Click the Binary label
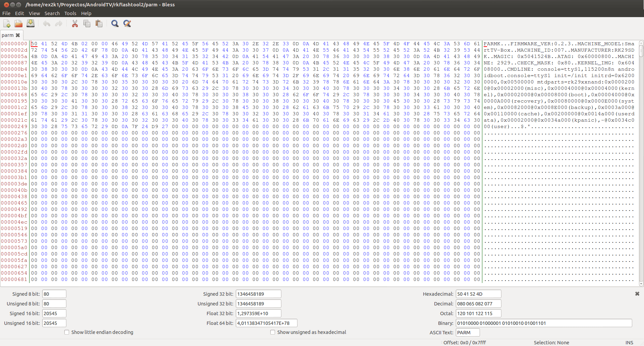This screenshot has height=346, width=644. (445, 323)
